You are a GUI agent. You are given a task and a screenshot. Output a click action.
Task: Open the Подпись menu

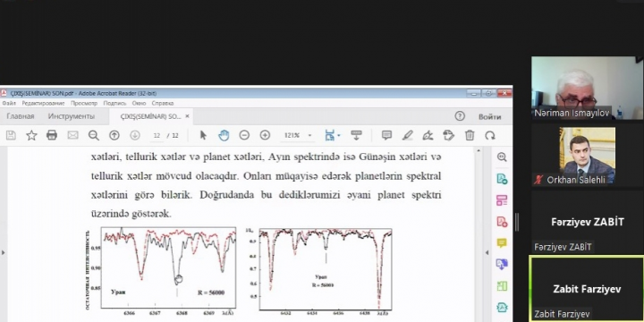[x=114, y=103]
